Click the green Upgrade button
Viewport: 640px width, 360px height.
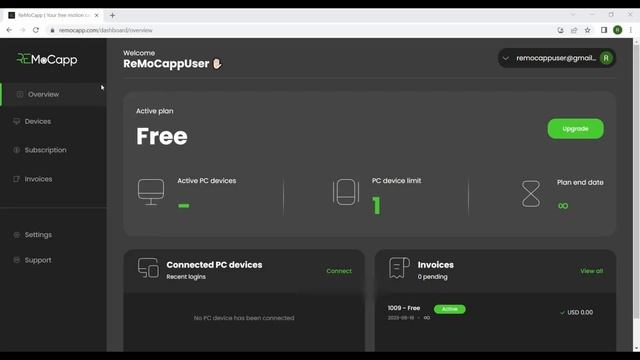[576, 129]
